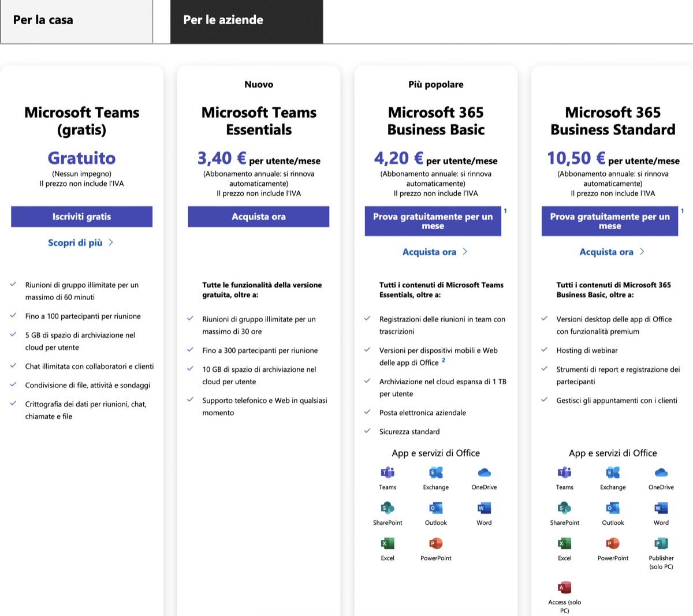Viewport: 693px width, 616px height.
Task: Click the Outlook icon under Business Basic
Action: pos(436,509)
